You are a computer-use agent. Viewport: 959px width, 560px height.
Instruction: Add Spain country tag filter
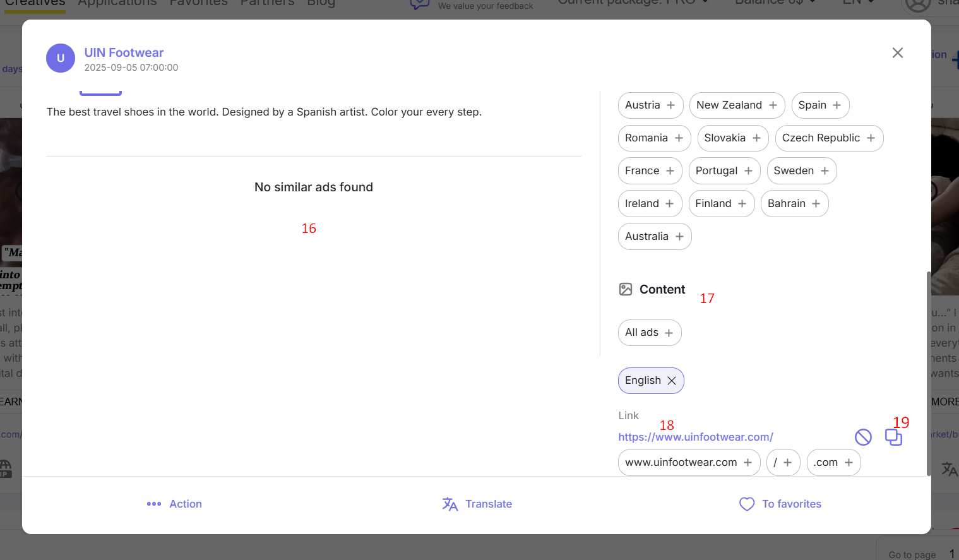pos(837,105)
